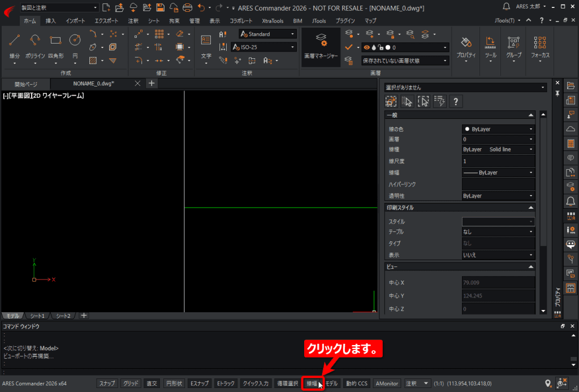Toggle 循環選択 in status bar
579x392 pixels.
(x=288, y=384)
